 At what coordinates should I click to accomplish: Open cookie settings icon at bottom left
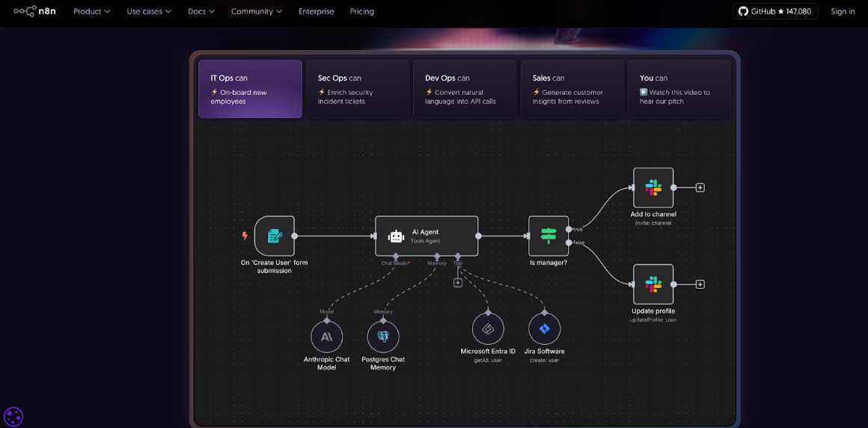coord(13,416)
